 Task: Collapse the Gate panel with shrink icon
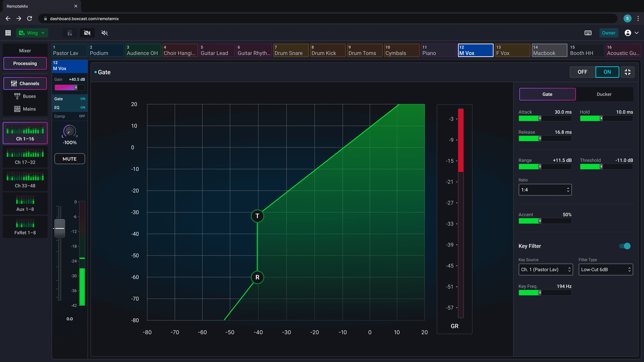(x=628, y=72)
